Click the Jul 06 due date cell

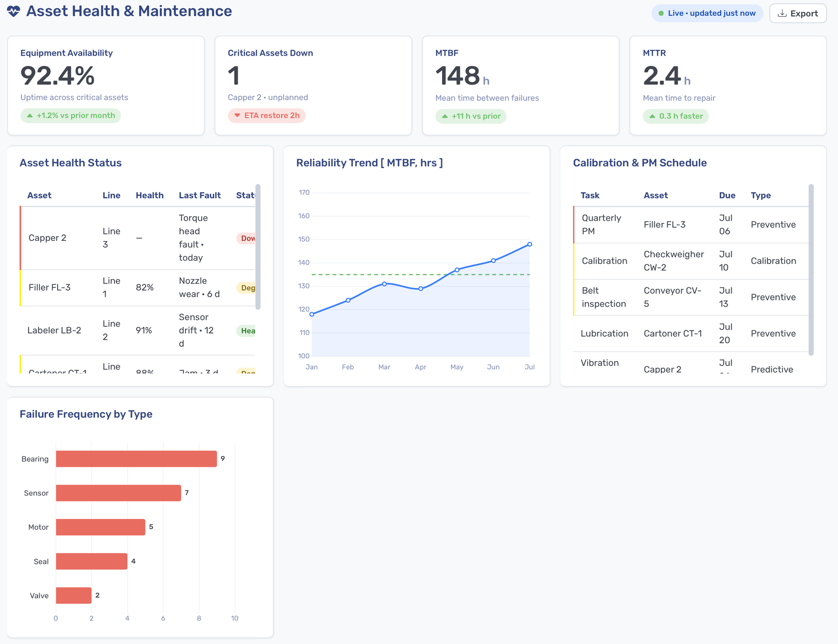pyautogui.click(x=725, y=225)
